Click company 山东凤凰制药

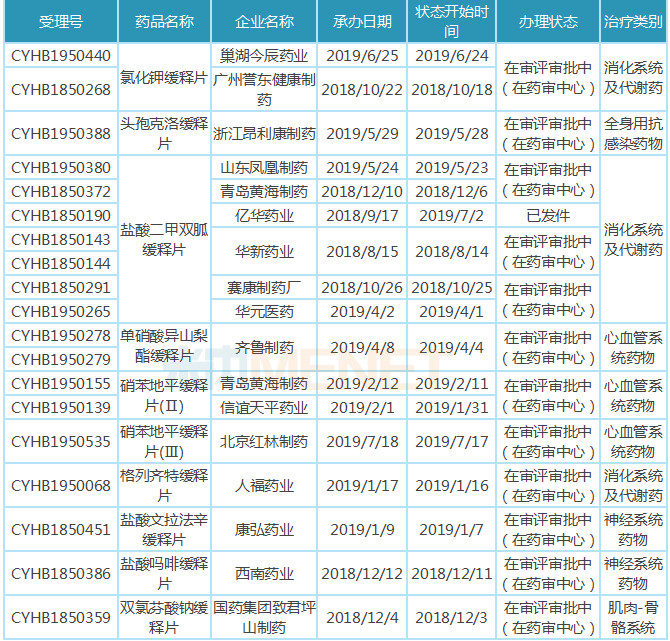[264, 168]
